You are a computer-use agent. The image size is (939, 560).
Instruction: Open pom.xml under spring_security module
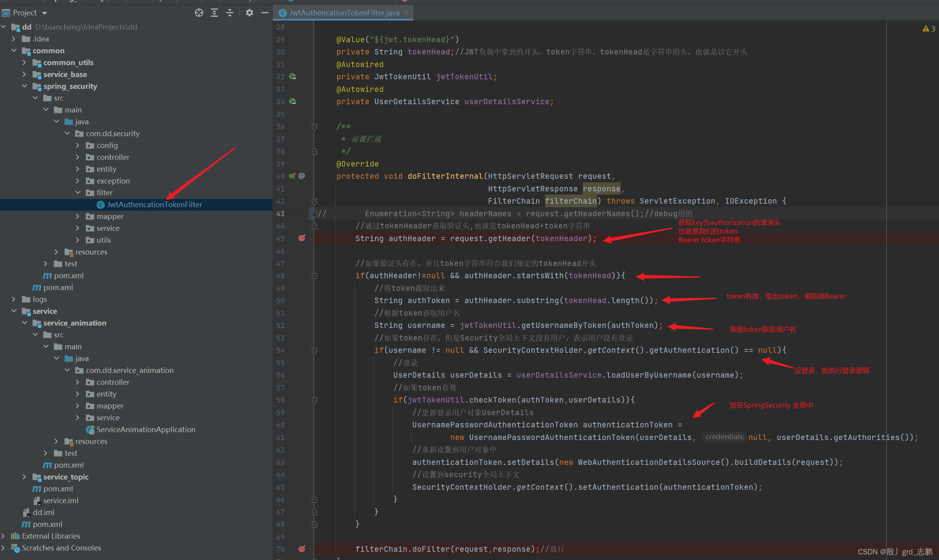pyautogui.click(x=68, y=275)
